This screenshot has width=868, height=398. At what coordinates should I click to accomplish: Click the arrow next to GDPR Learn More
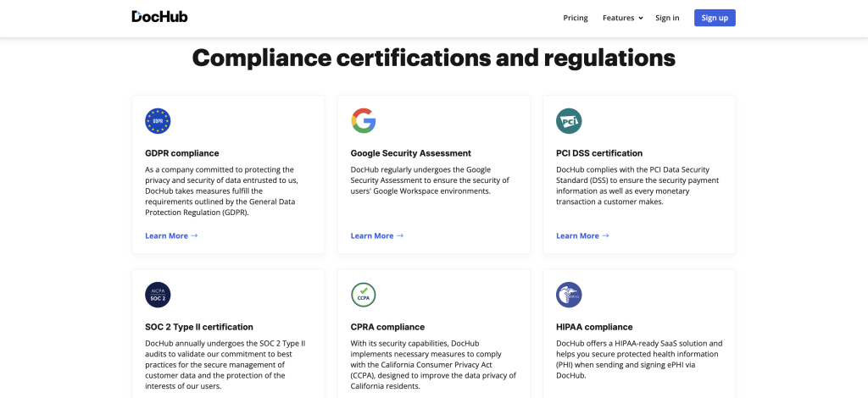coord(194,235)
